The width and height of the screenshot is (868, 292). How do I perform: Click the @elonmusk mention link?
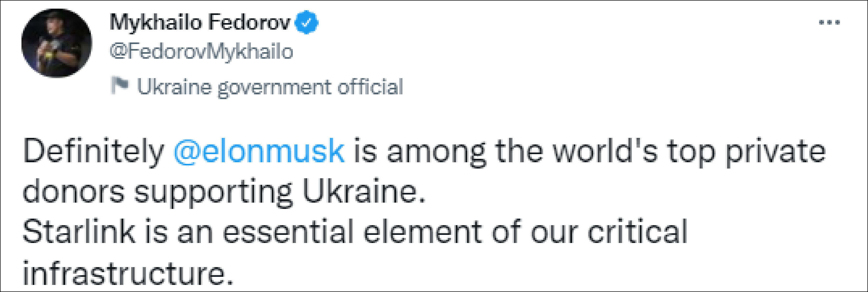point(259,151)
